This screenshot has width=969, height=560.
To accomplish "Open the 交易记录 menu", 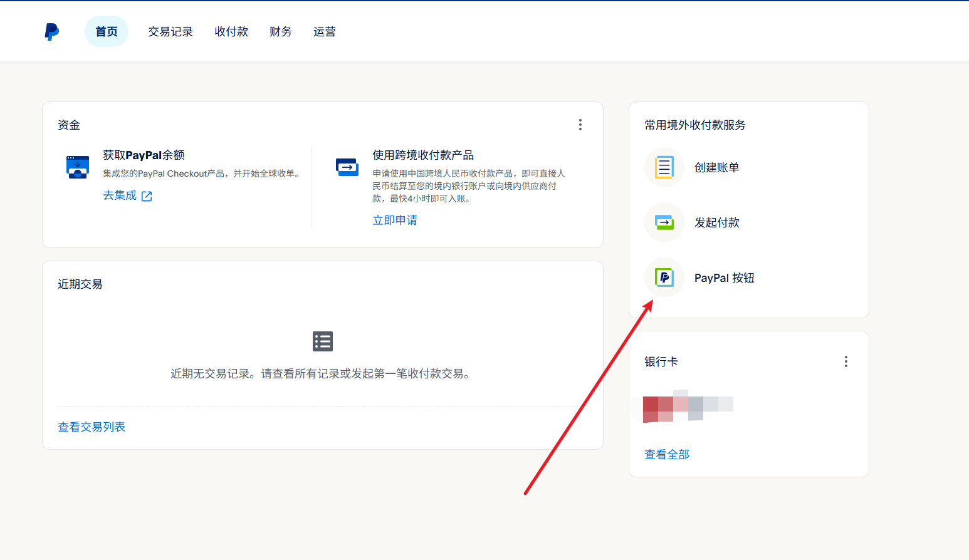I will pyautogui.click(x=170, y=31).
